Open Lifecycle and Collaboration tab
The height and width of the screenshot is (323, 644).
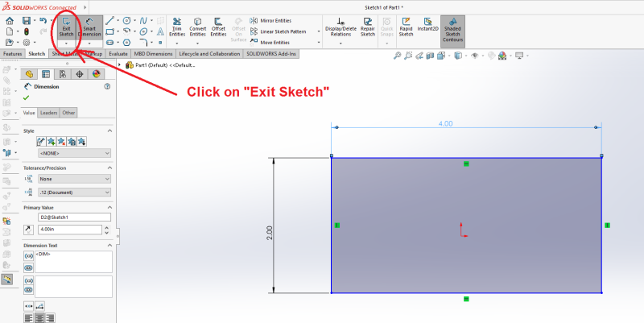(209, 54)
